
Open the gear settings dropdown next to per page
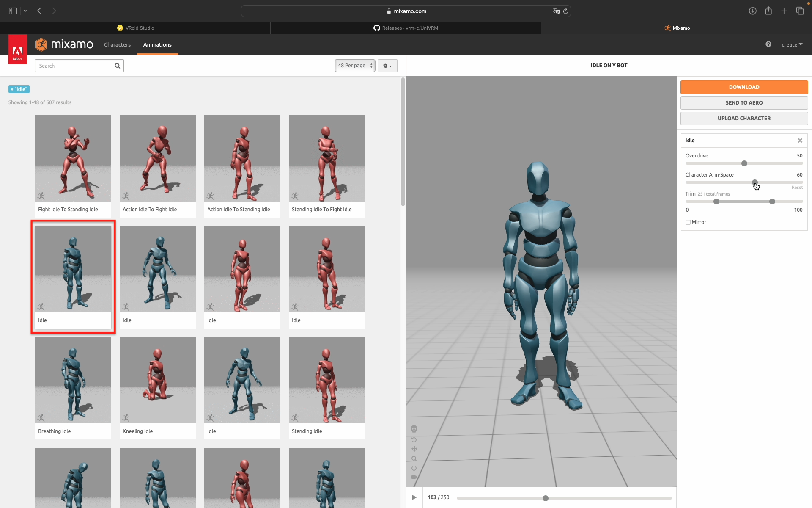387,66
